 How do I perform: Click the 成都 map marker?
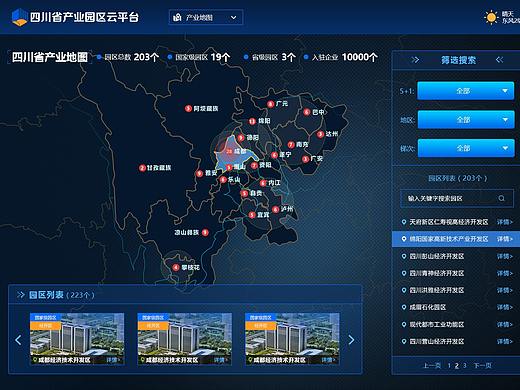pos(229,151)
